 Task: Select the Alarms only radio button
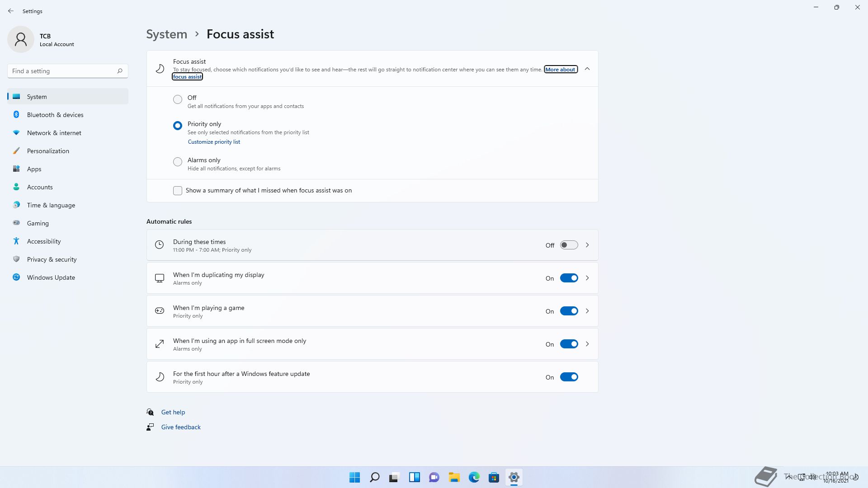coord(178,162)
